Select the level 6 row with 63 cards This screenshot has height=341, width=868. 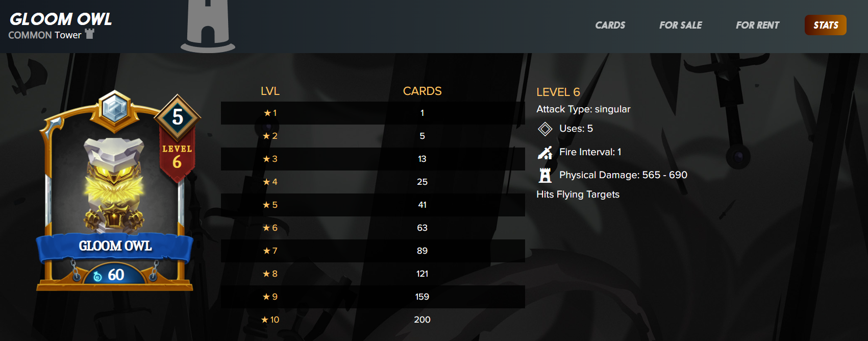coord(373,228)
